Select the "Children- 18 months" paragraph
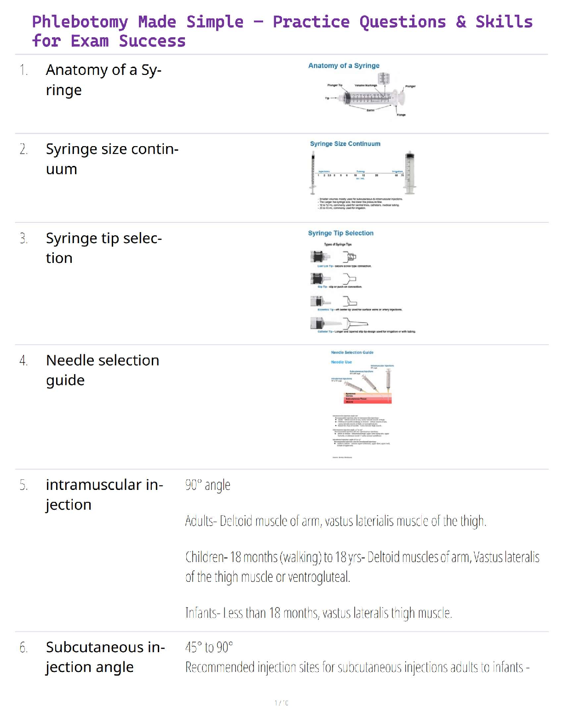Viewport: 563px width, 728px height. pyautogui.click(x=362, y=567)
